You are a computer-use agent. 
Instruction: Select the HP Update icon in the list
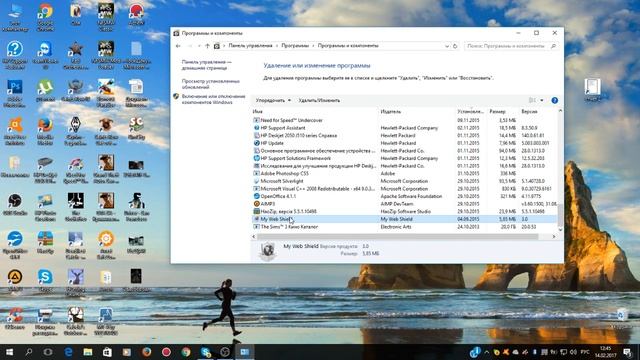256,143
